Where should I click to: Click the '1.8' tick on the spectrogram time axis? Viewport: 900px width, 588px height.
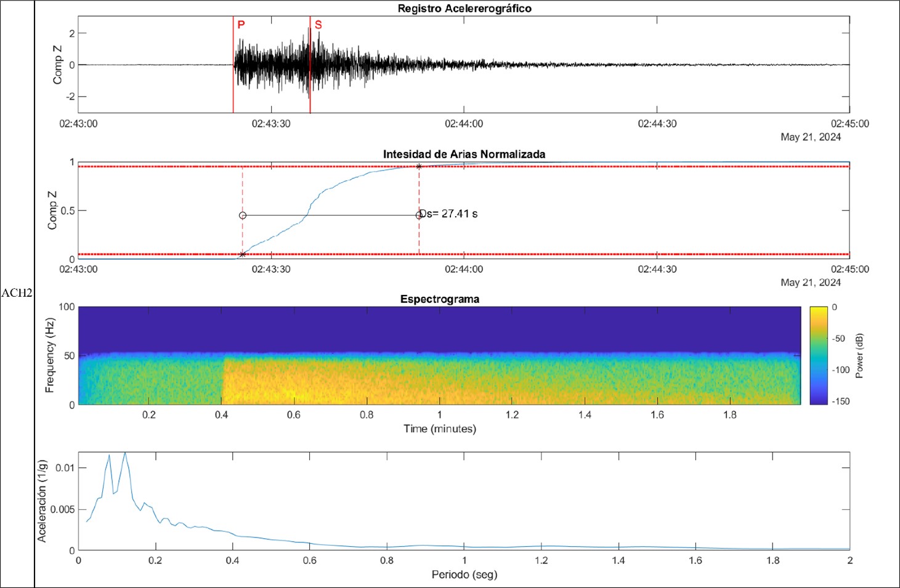[730, 414]
